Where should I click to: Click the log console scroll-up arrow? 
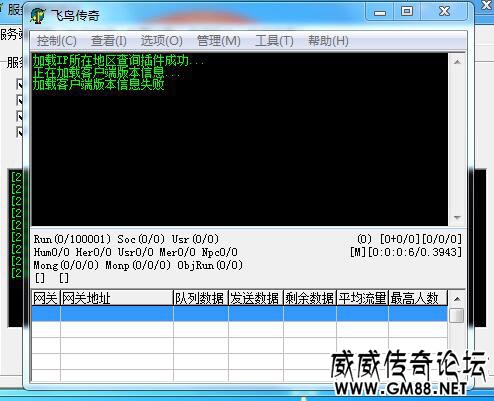pos(457,62)
